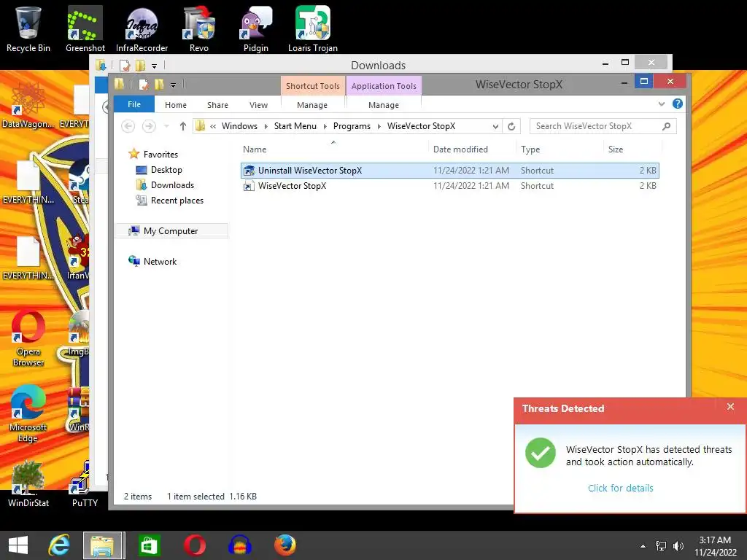Screen dimensions: 747x560
Task: Open Click for details link
Action: (x=620, y=488)
